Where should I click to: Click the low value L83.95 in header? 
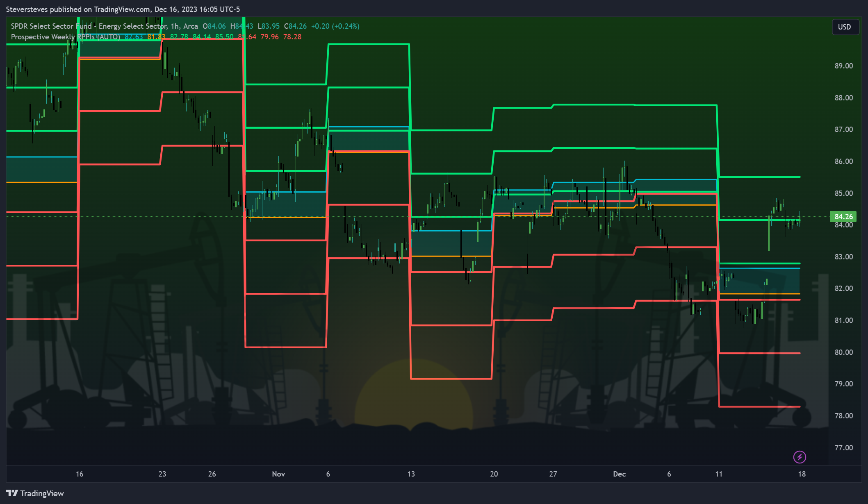click(269, 26)
